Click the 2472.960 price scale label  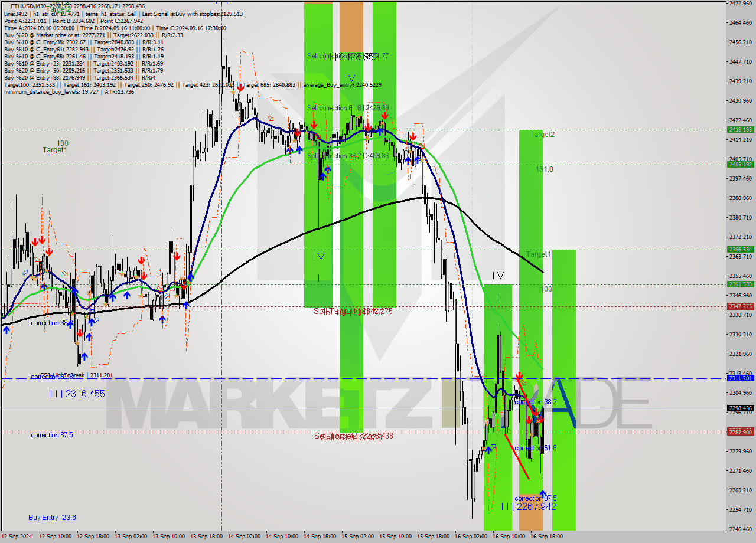pyautogui.click(x=741, y=4)
